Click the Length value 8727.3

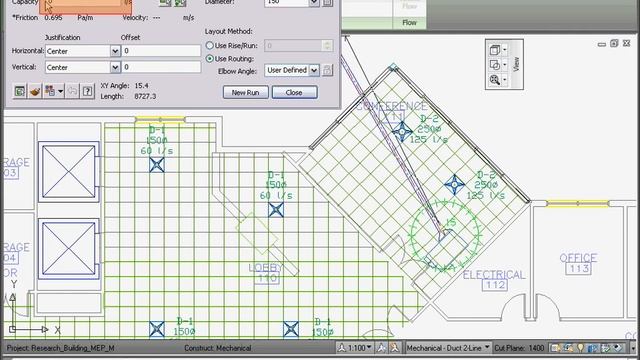145,96
